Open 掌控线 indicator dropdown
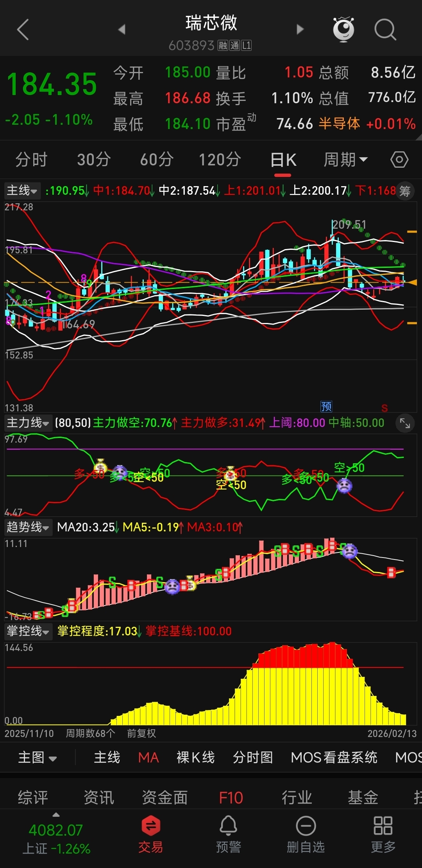 (x=28, y=631)
